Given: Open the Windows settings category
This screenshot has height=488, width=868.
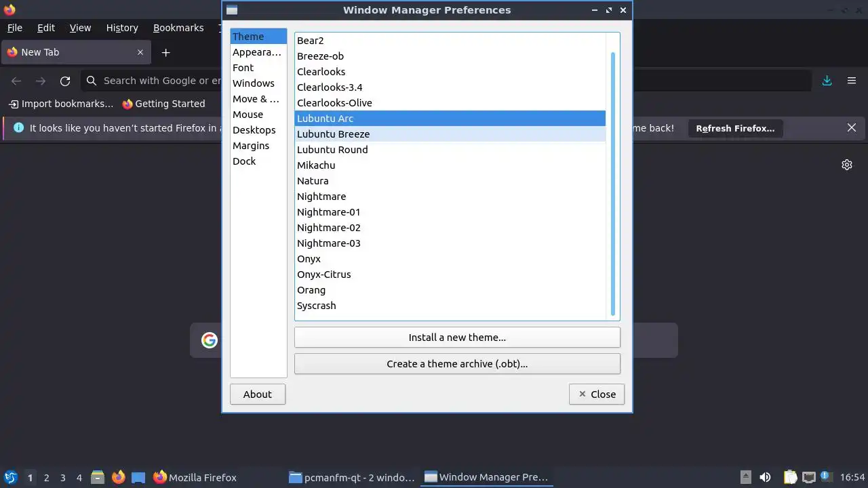Looking at the screenshot, I should 258,83.
